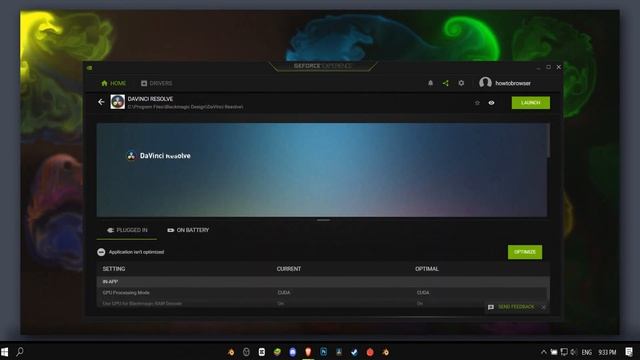Open the Windows Start menu
640x360 pixels.
click(x=4, y=352)
